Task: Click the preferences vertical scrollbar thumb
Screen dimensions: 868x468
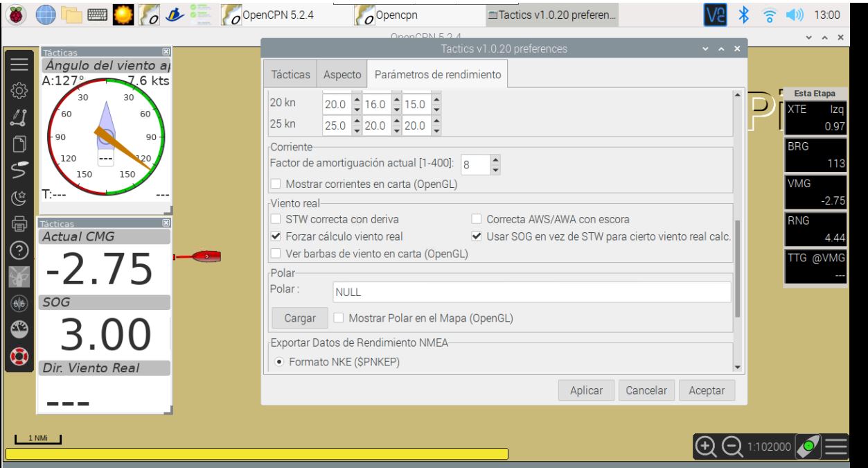Action: pyautogui.click(x=737, y=269)
